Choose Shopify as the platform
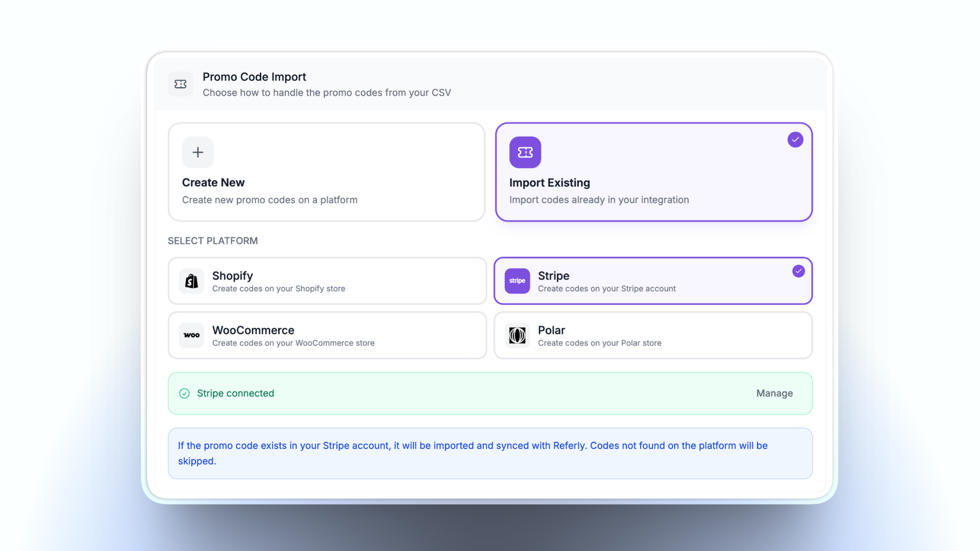The image size is (980, 551). (x=327, y=281)
